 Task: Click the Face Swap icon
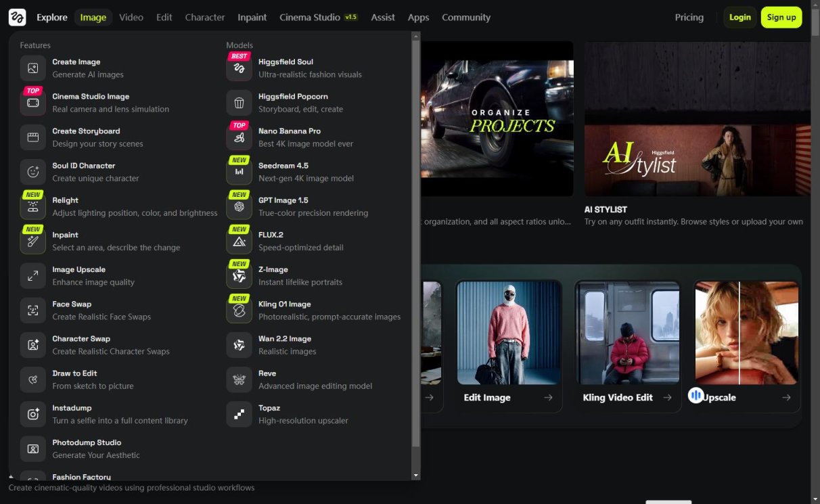pyautogui.click(x=32, y=311)
